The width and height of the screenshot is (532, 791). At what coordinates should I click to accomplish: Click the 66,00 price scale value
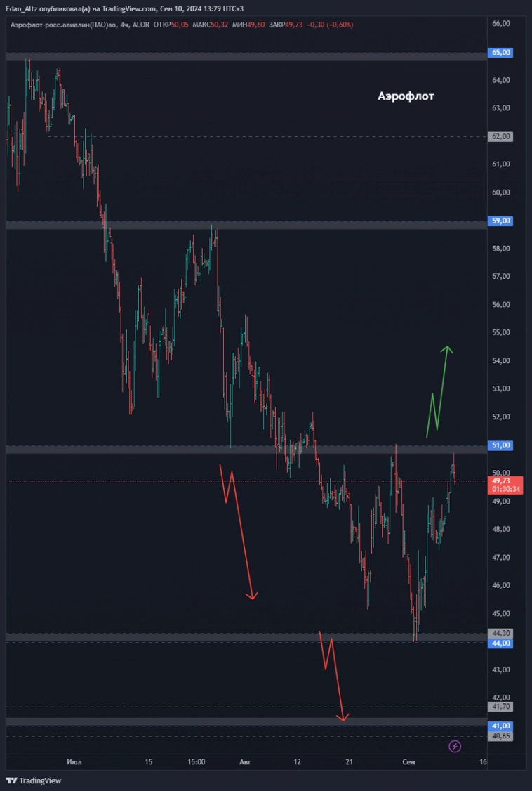pos(502,24)
